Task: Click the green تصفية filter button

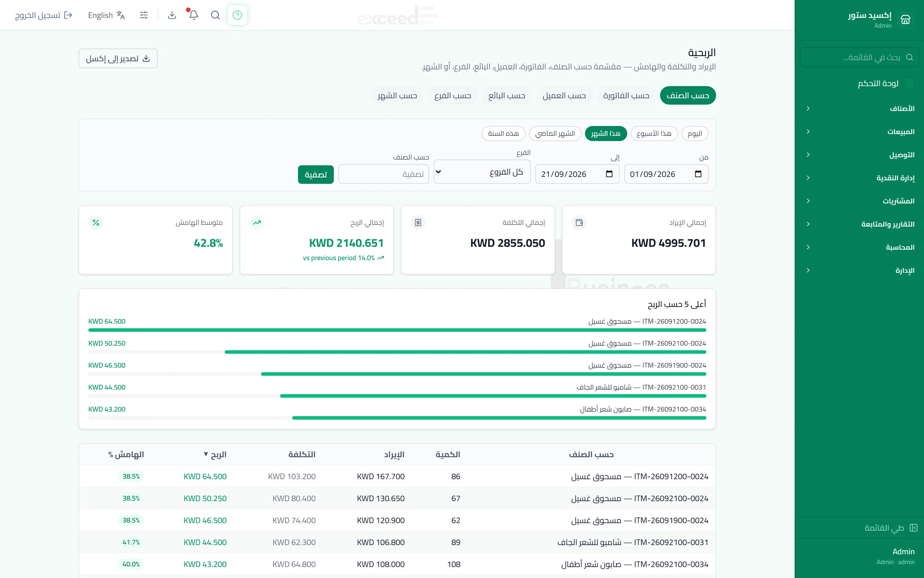Action: (x=316, y=174)
